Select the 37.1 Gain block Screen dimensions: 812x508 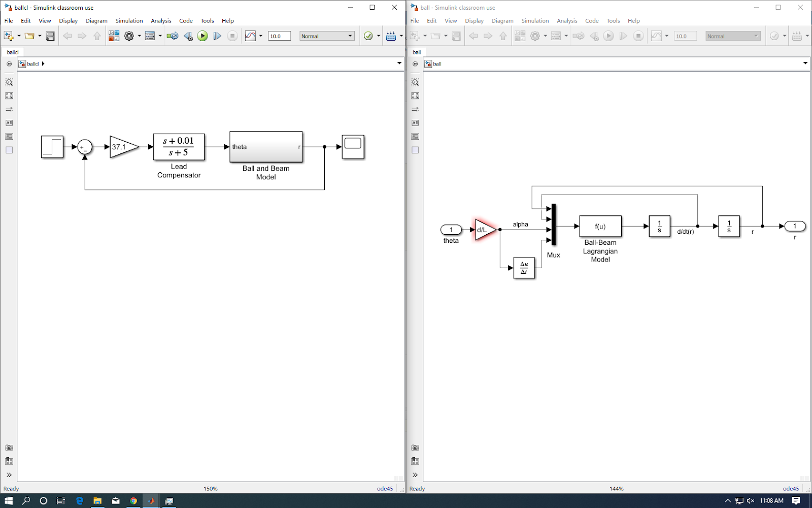point(124,147)
